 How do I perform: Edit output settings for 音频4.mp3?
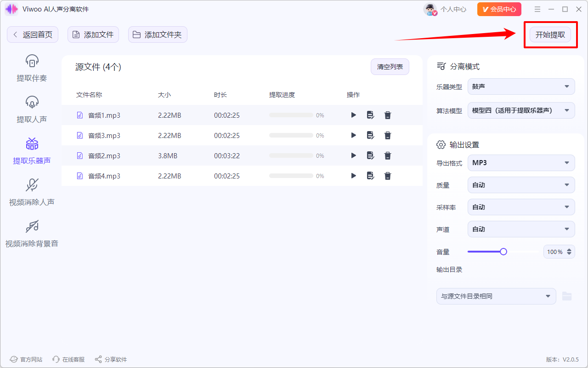(x=370, y=176)
